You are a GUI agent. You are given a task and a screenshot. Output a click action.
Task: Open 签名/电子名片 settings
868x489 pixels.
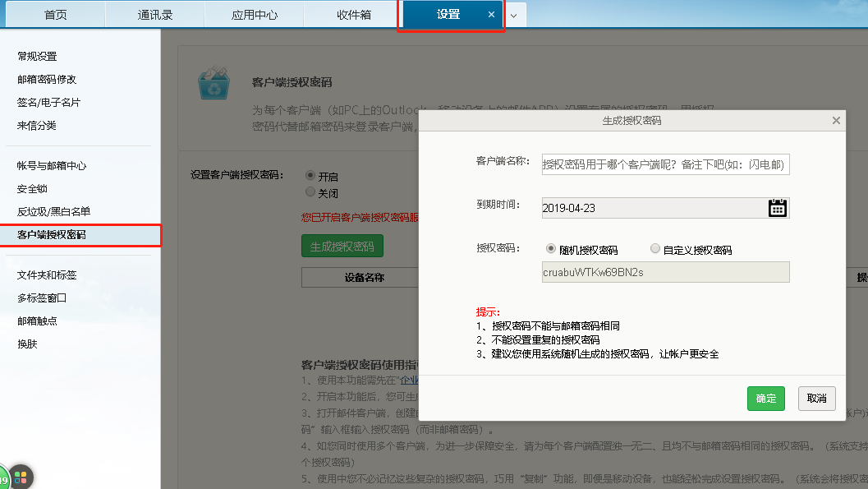point(48,103)
